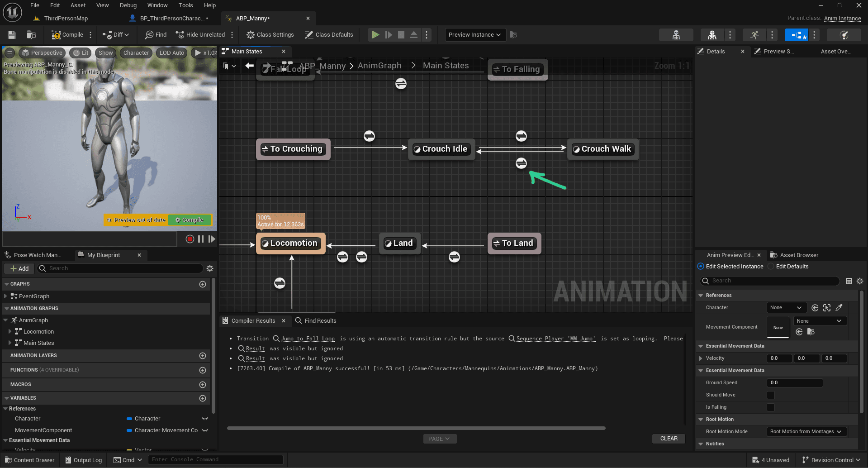868x468 pixels.
Task: Select the Crouch Idle state node
Action: pyautogui.click(x=441, y=149)
